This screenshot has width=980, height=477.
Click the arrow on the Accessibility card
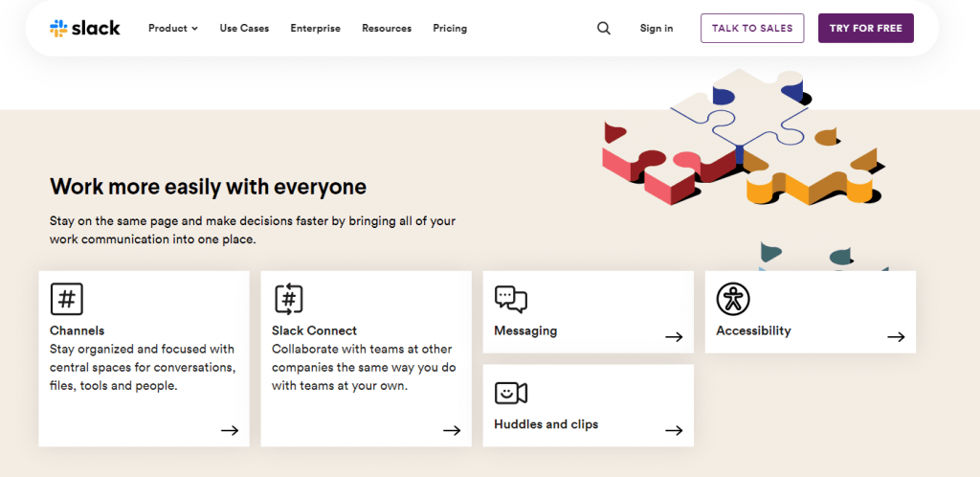tap(896, 337)
